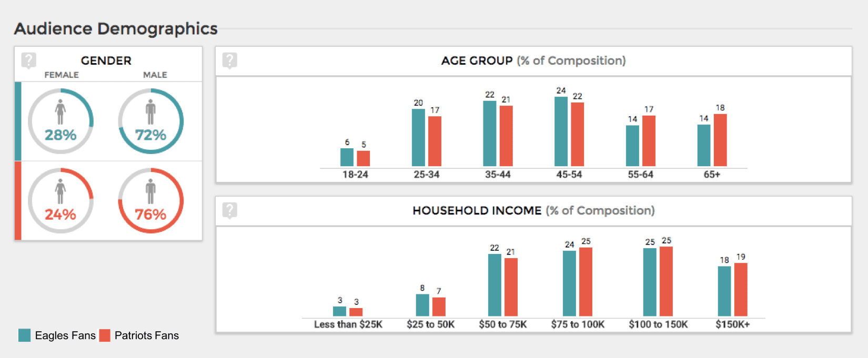Select the Patriots male 76% person icon

[x=151, y=191]
